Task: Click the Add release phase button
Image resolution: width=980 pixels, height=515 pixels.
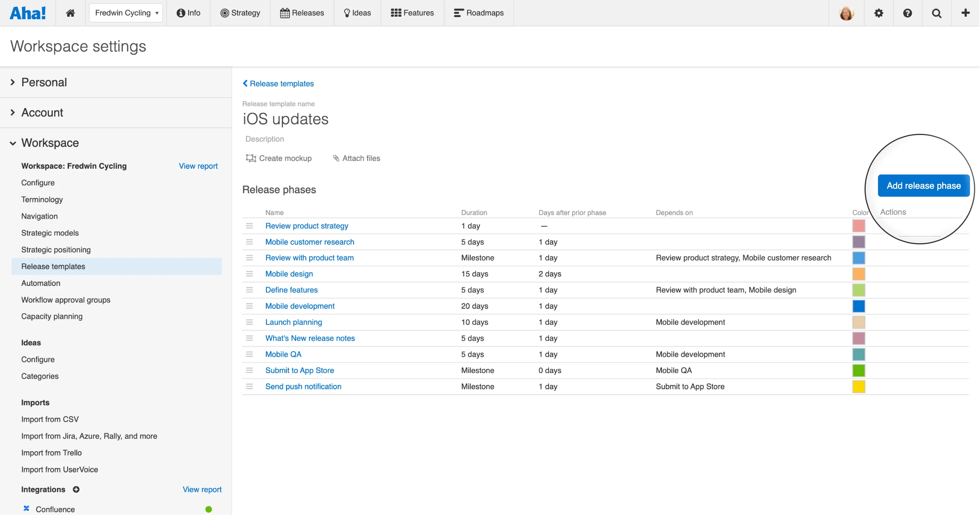Action: click(923, 185)
